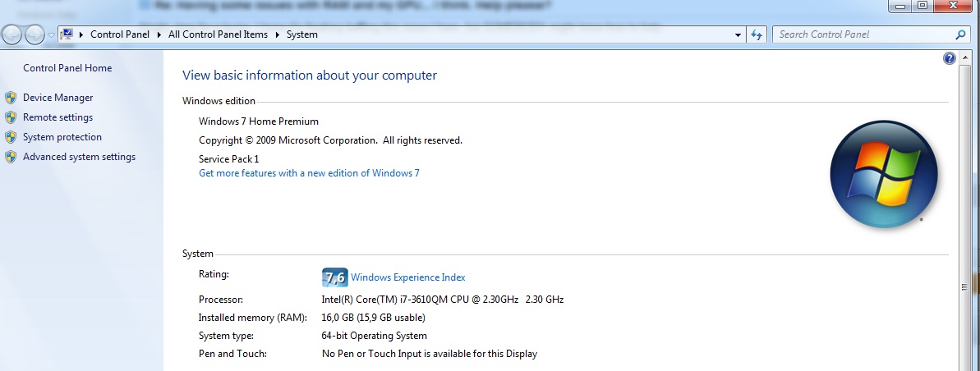
Task: Click the Intel Core i7-3610QM processor value
Action: [443, 299]
